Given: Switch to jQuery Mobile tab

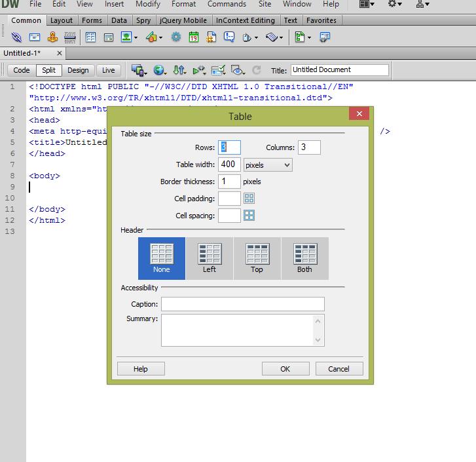Looking at the screenshot, I should 183,20.
